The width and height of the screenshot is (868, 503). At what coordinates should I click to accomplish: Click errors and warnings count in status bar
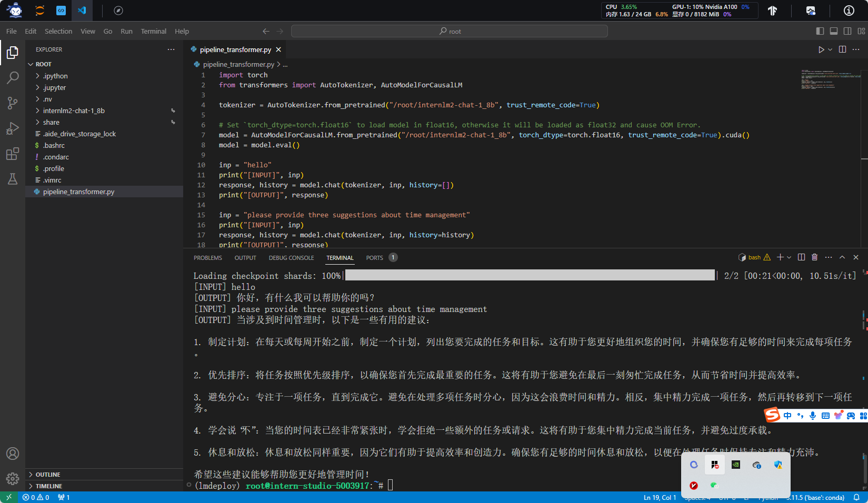tap(36, 497)
